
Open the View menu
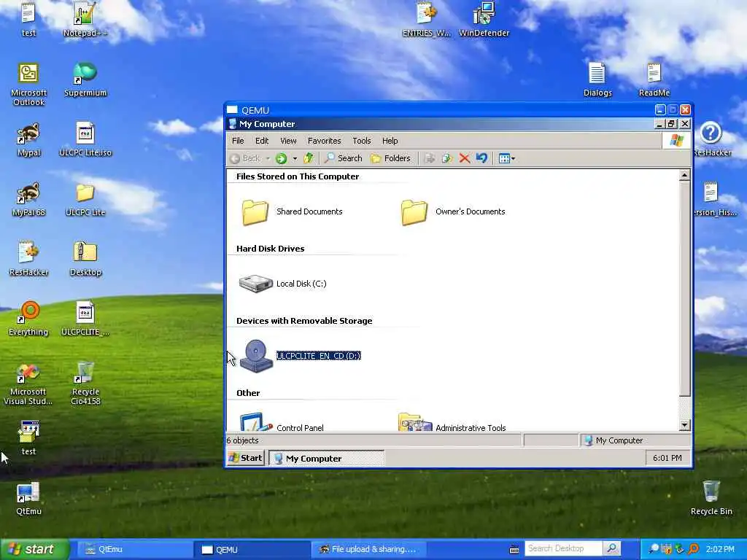point(288,141)
